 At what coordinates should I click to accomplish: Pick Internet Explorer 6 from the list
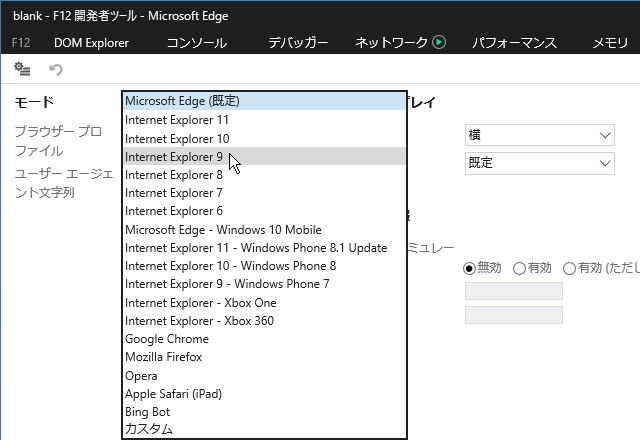[x=264, y=211]
